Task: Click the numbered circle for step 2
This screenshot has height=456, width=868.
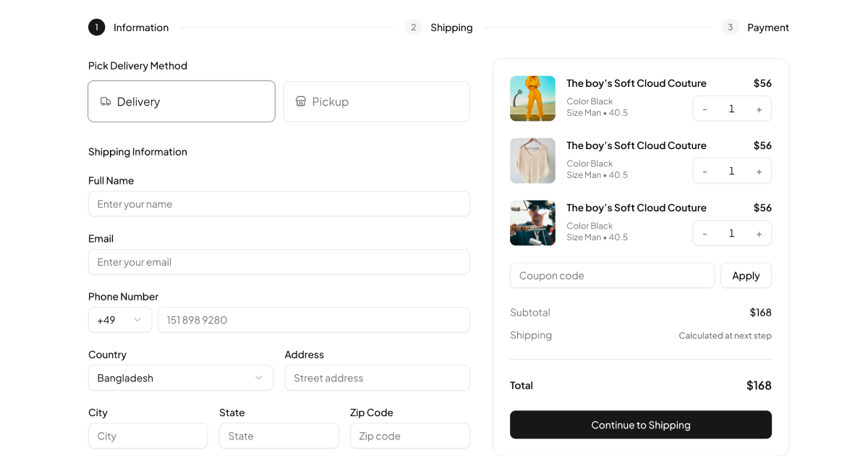Action: tap(413, 27)
